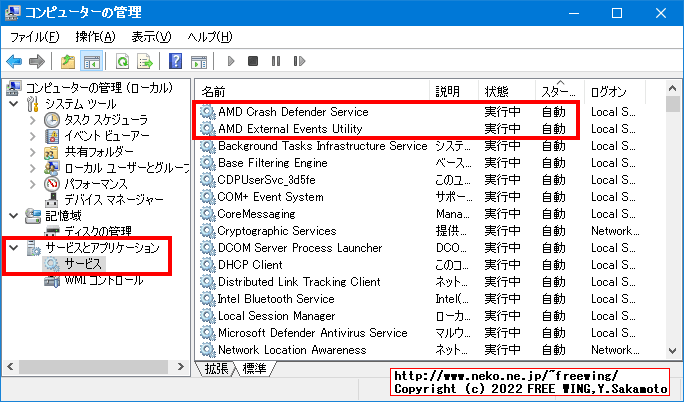The width and height of the screenshot is (684, 402).
Task: Select the Cryptographic Services row
Action: click(x=419, y=231)
